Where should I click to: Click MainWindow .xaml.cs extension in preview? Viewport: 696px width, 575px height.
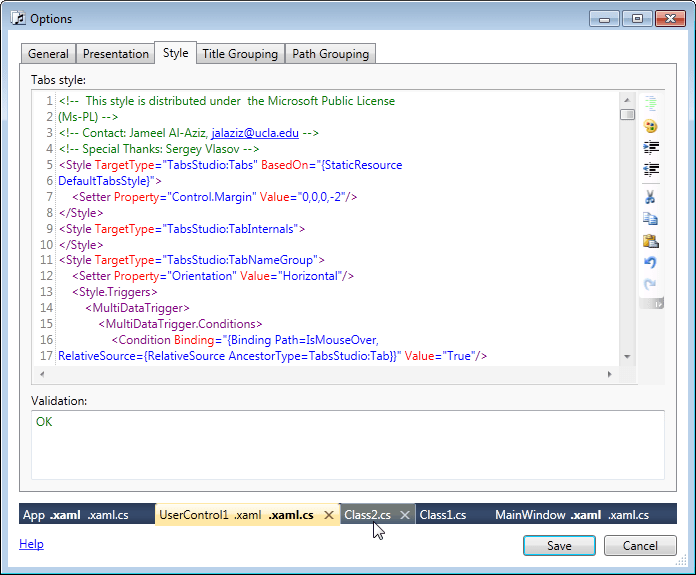pyautogui.click(x=629, y=515)
